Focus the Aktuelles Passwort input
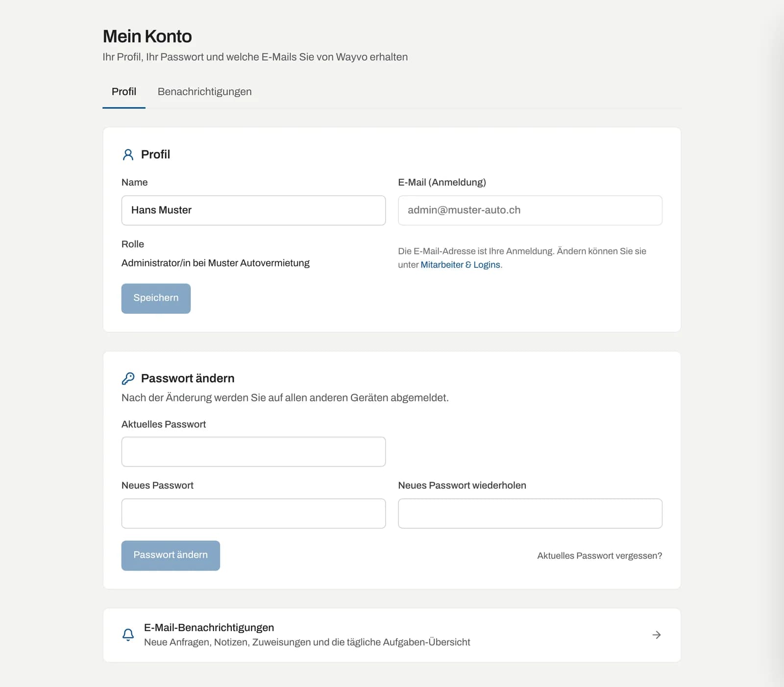This screenshot has height=687, width=784. tap(253, 452)
